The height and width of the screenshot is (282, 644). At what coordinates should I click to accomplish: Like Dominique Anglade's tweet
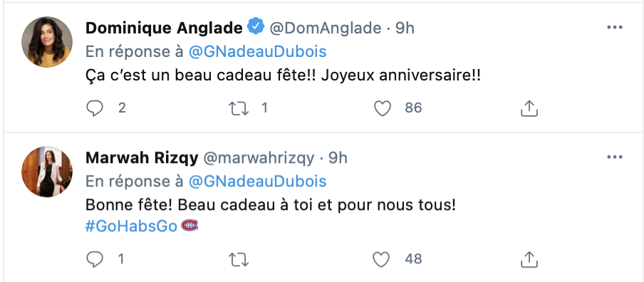[x=383, y=108]
